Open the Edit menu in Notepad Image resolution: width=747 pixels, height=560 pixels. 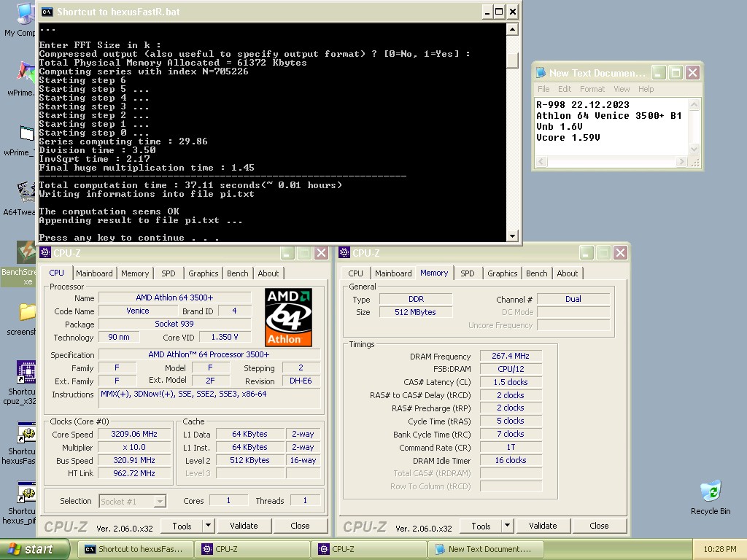click(565, 89)
